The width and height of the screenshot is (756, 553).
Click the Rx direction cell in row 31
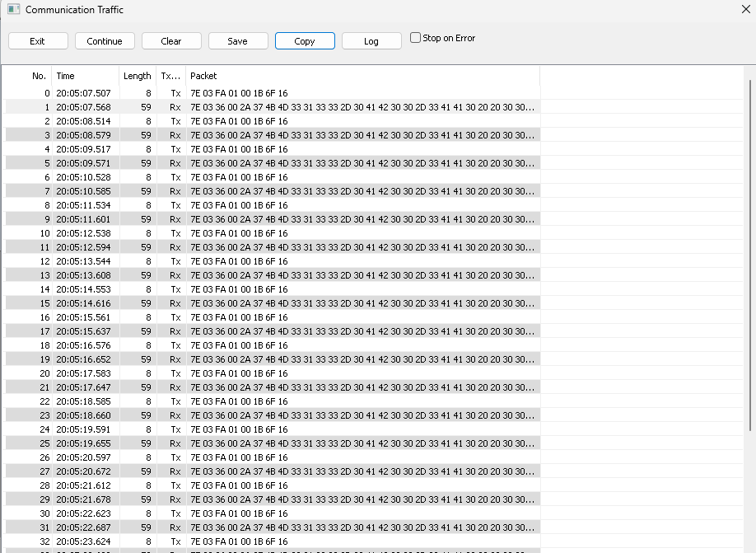tap(175, 527)
